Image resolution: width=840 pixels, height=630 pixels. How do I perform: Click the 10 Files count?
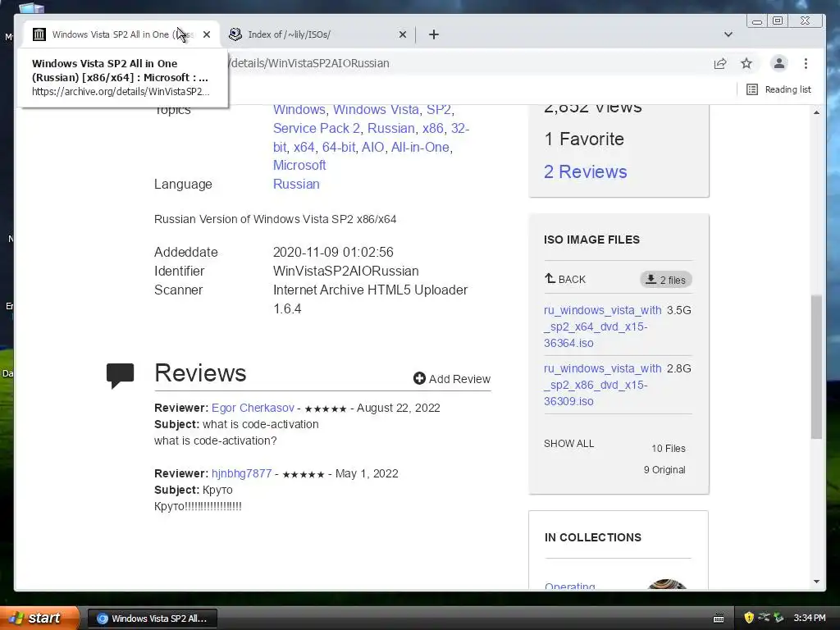668,449
